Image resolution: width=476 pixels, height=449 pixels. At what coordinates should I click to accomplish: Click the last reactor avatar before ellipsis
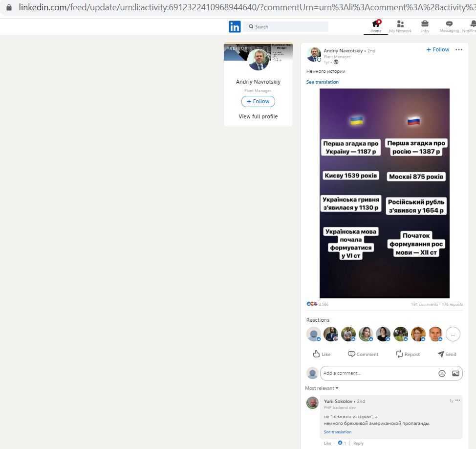(x=435, y=334)
